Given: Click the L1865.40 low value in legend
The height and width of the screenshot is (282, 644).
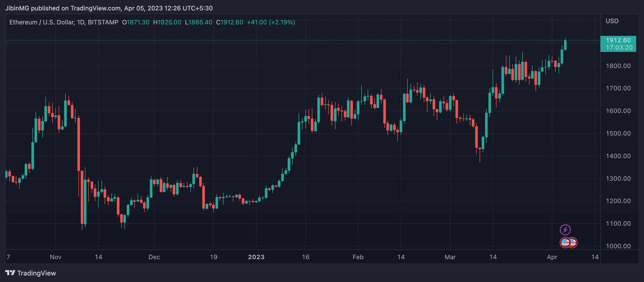Looking at the screenshot, I should pyautogui.click(x=199, y=22).
